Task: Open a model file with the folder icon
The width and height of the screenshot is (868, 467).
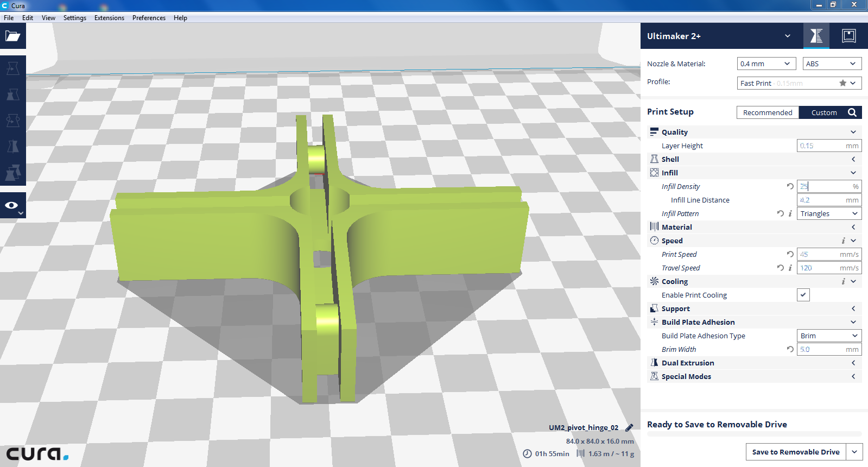Action: (x=12, y=36)
